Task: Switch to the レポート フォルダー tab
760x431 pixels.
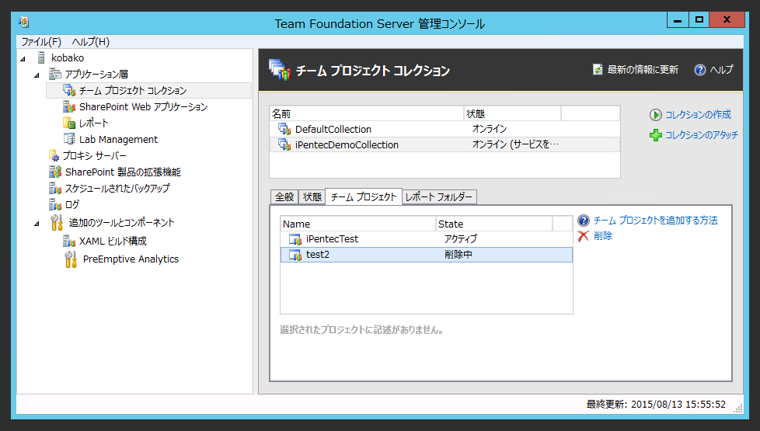Action: click(439, 197)
